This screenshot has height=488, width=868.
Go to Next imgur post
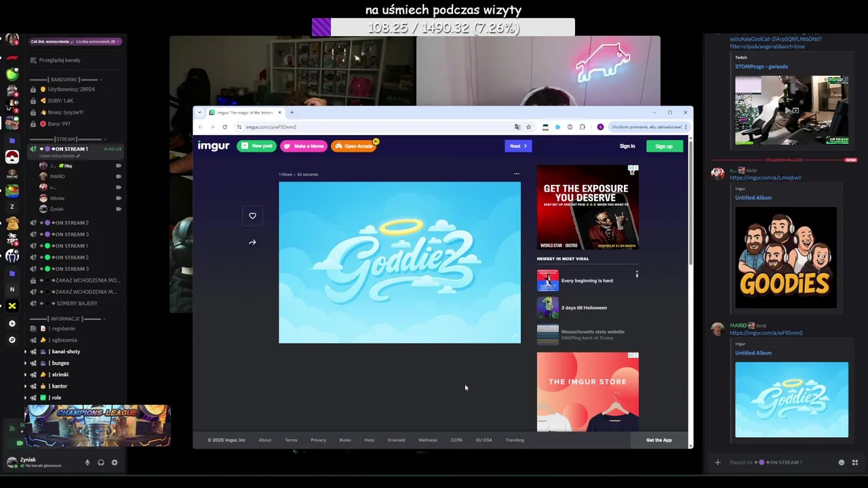pos(519,146)
